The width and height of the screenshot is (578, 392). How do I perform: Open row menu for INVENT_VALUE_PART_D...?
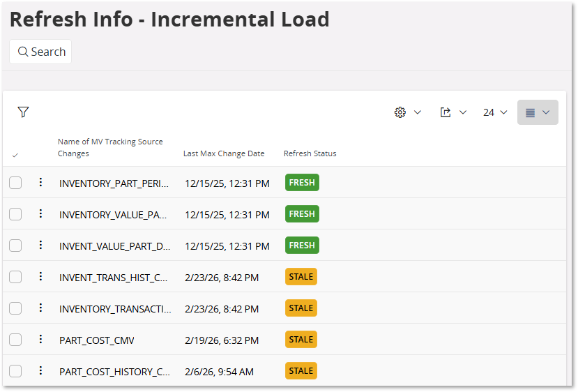point(40,245)
